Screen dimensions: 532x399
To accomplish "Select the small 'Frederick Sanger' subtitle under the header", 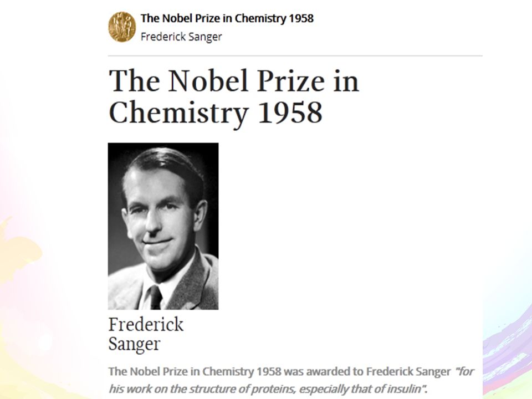I will click(x=181, y=37).
